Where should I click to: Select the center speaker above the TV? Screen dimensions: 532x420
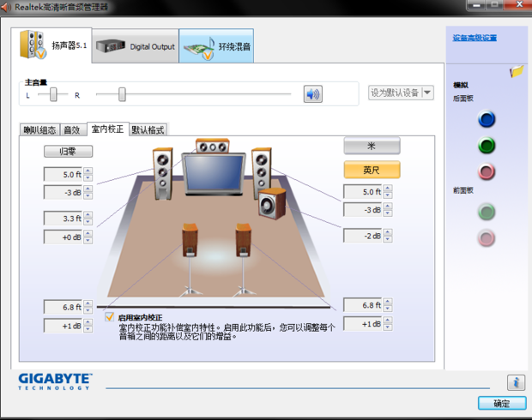213,147
